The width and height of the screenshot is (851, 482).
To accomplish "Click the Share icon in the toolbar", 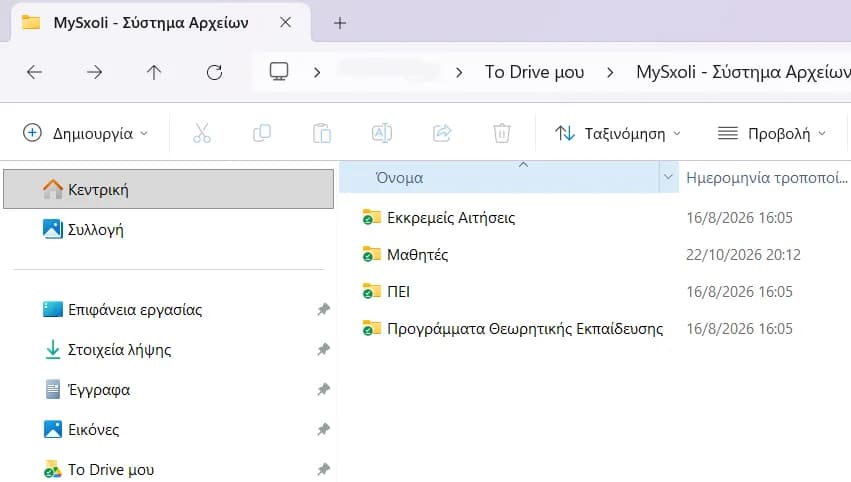I will (442, 133).
